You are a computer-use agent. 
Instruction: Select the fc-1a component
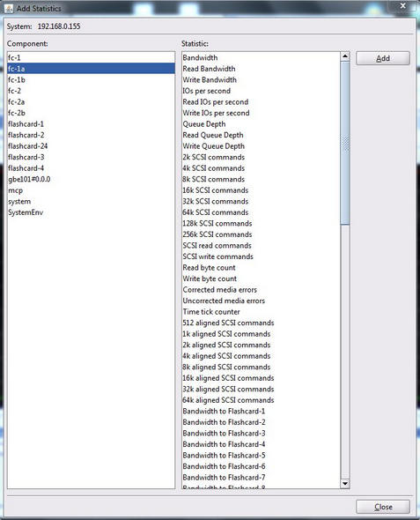pos(91,69)
